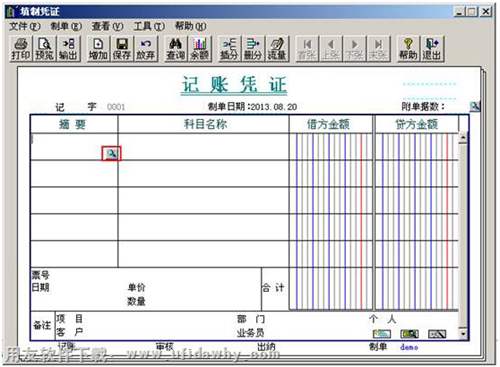Screen dimensions: 500x367
Task: Click the 附单据数 field label
Action: point(423,107)
